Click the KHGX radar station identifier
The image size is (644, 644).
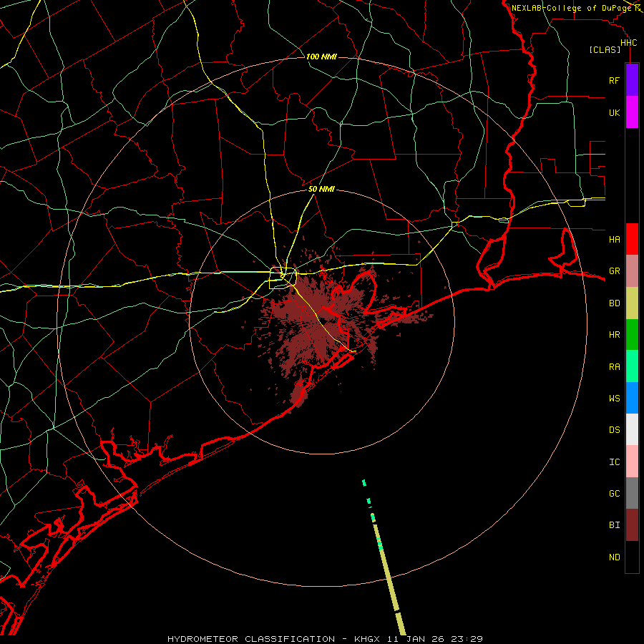coord(368,639)
